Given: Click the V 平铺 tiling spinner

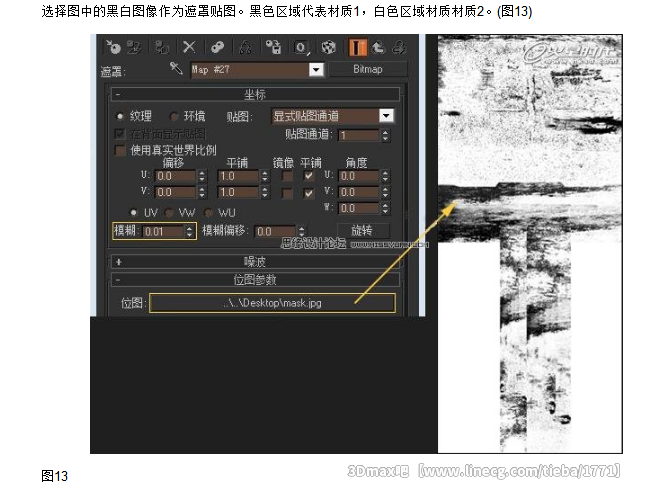Looking at the screenshot, I should (x=264, y=192).
